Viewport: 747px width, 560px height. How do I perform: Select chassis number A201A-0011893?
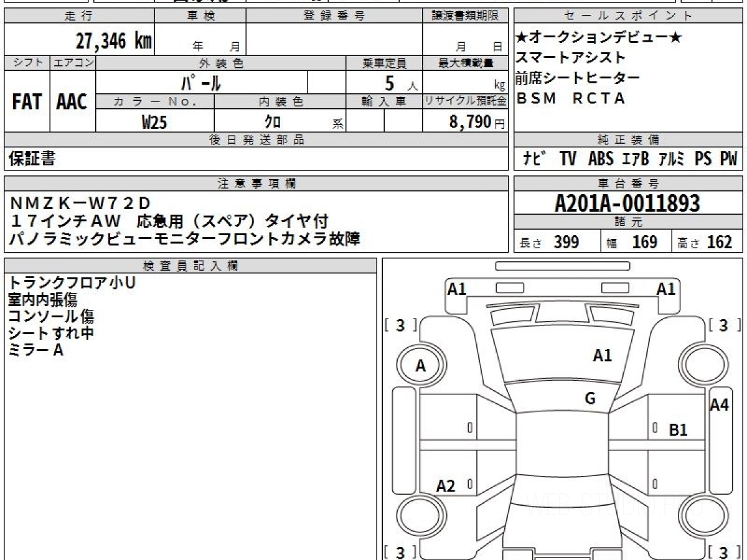(x=627, y=203)
